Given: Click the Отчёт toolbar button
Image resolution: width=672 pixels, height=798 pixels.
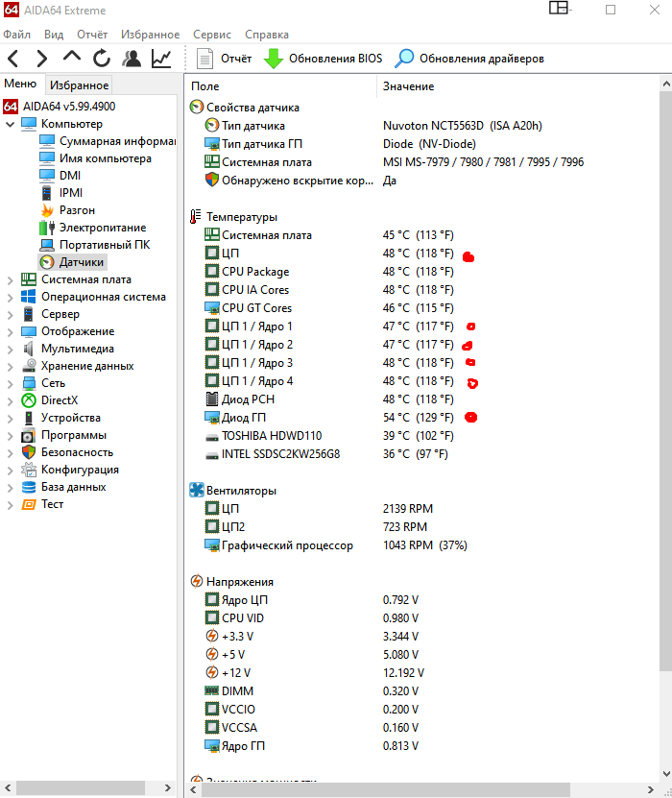Looking at the screenshot, I should [225, 59].
